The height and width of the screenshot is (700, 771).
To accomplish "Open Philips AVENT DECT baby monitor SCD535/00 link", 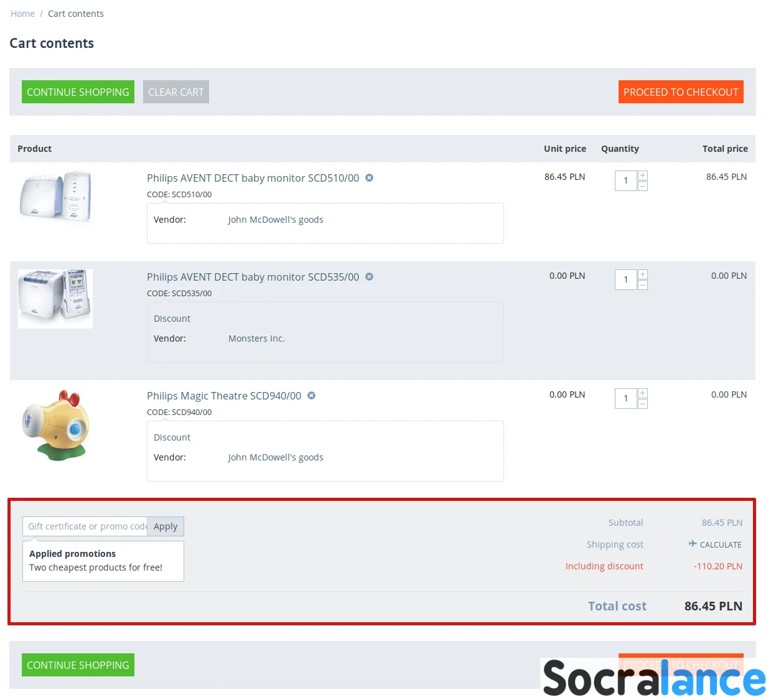I will pos(253,277).
